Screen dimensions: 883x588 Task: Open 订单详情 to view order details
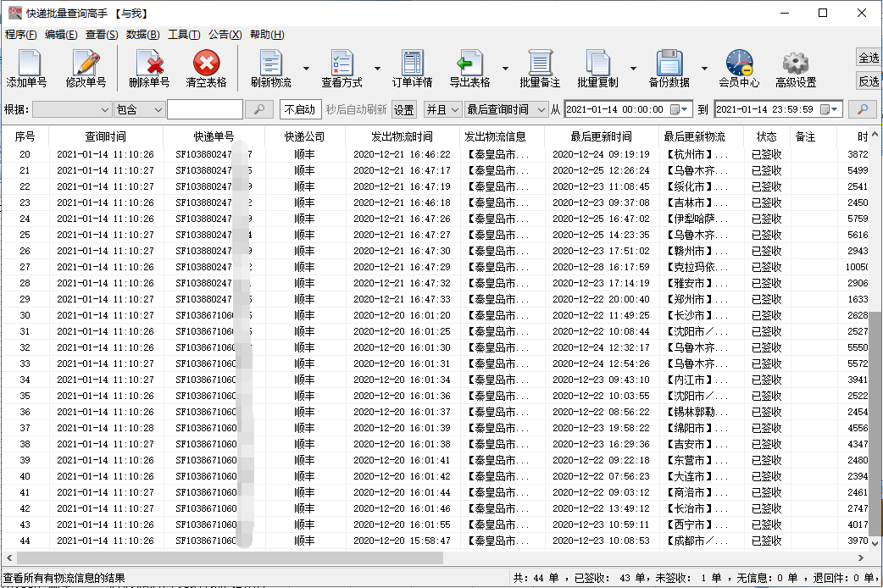[411, 68]
